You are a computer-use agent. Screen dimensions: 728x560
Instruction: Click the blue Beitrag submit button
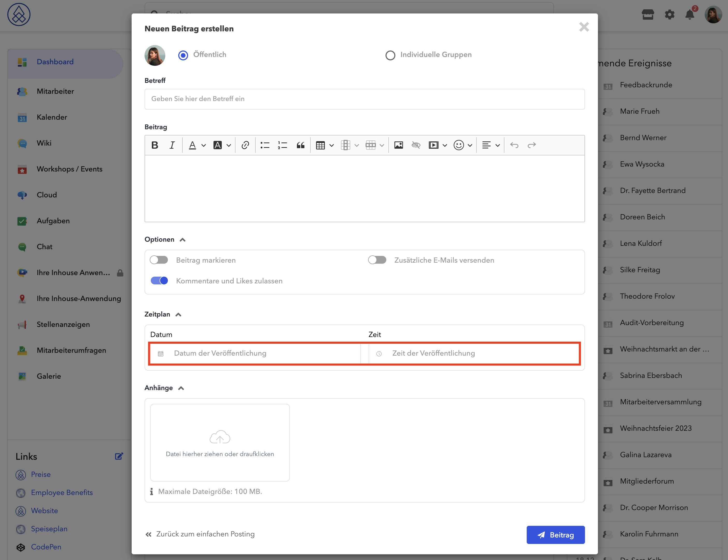point(555,535)
